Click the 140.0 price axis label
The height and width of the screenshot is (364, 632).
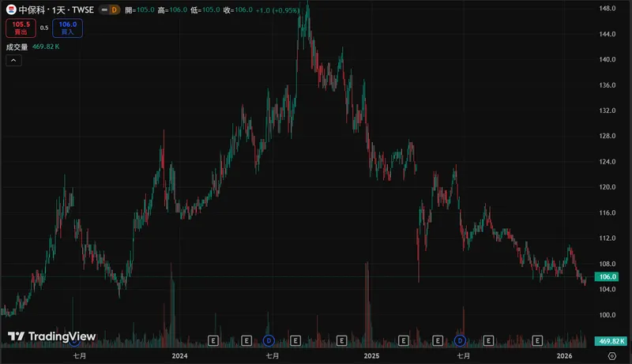click(x=608, y=59)
